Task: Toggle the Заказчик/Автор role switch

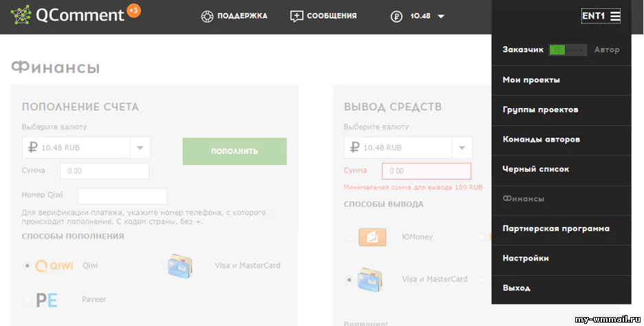Action: [568, 50]
